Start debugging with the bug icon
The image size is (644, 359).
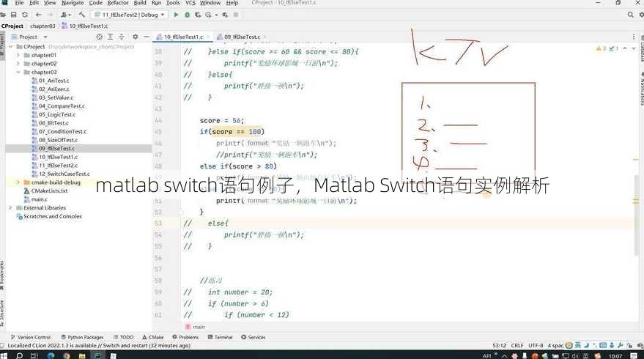coord(188,15)
